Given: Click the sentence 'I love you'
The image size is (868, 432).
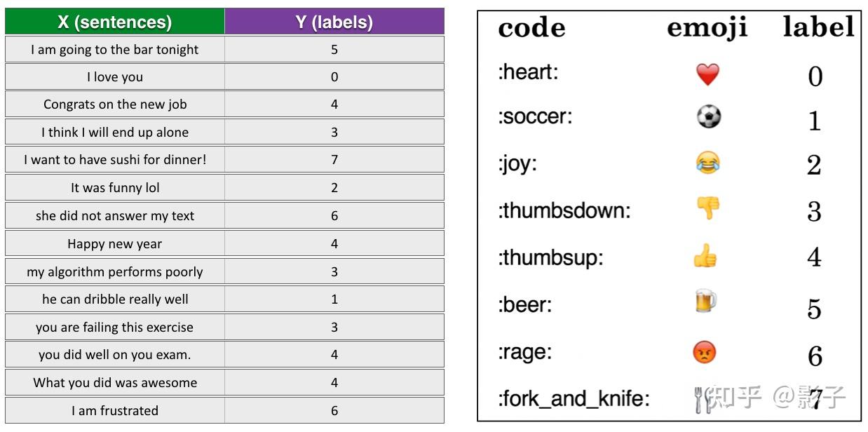Looking at the screenshot, I should pyautogui.click(x=115, y=77).
